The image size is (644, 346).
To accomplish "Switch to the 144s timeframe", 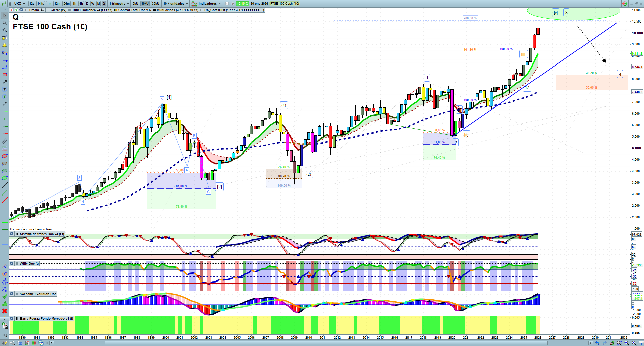I will pos(41,4).
